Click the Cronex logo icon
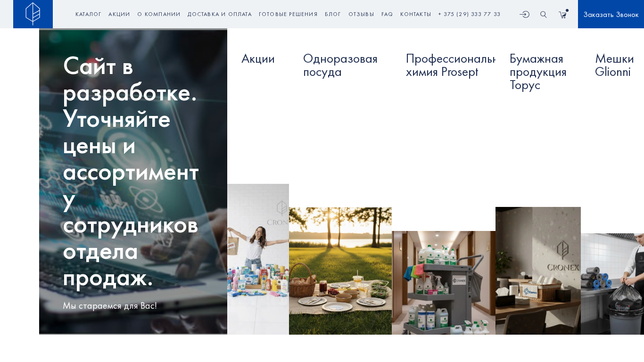The image size is (644, 362). tap(33, 14)
